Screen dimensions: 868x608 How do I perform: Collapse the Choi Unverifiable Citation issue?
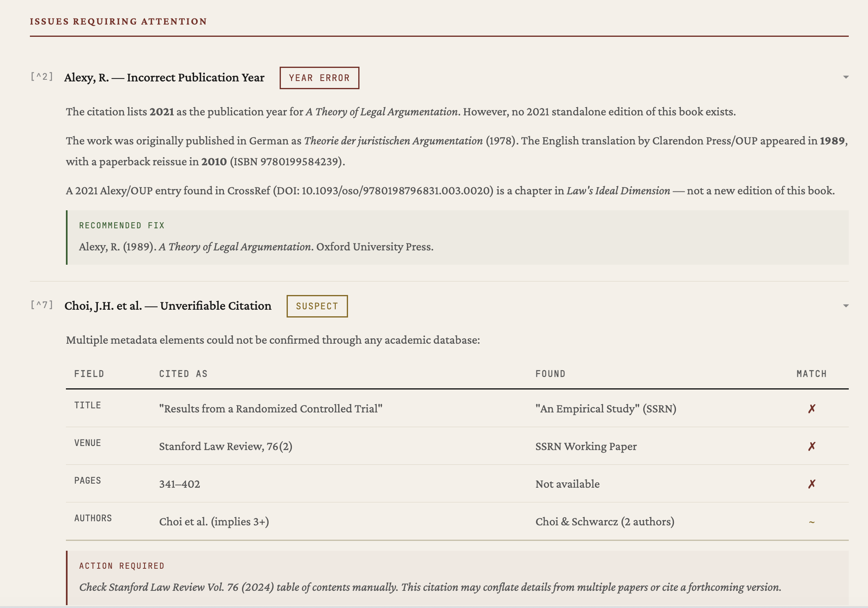(x=845, y=306)
